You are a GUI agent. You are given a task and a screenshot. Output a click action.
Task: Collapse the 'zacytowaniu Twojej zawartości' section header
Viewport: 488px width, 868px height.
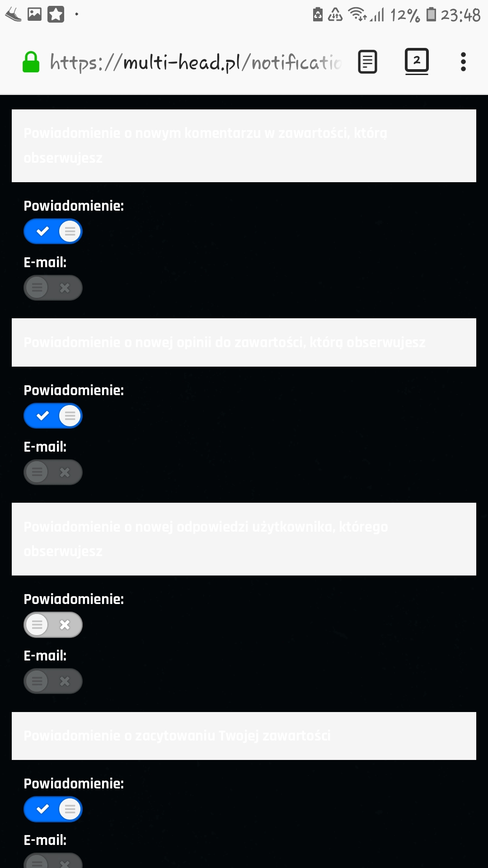click(x=244, y=736)
